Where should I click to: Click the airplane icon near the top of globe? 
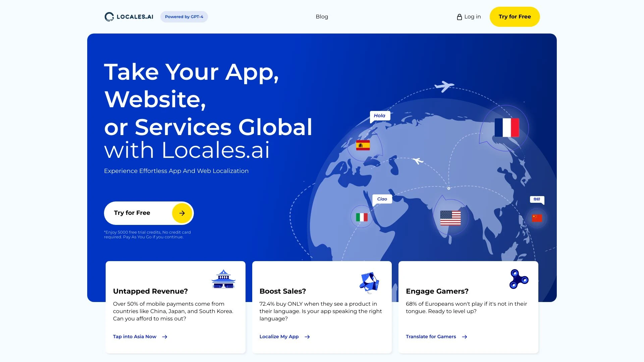(x=445, y=85)
